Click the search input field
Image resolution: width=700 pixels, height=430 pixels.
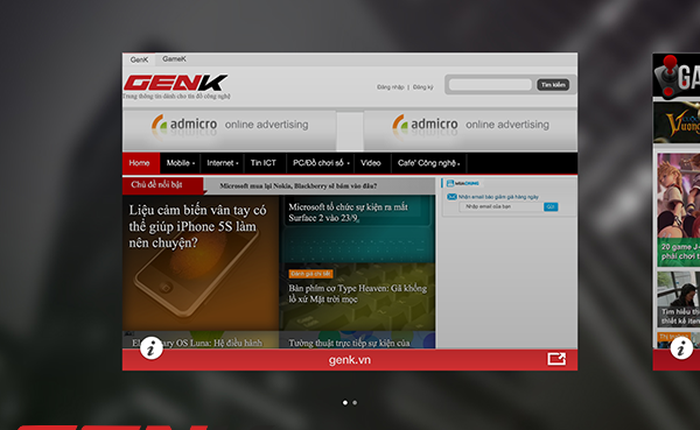(490, 85)
